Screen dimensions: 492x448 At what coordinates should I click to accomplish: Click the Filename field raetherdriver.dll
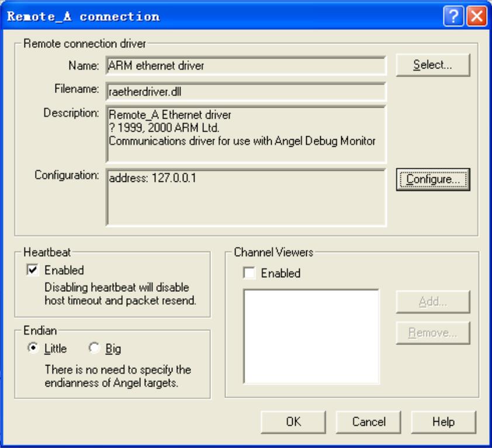point(246,92)
